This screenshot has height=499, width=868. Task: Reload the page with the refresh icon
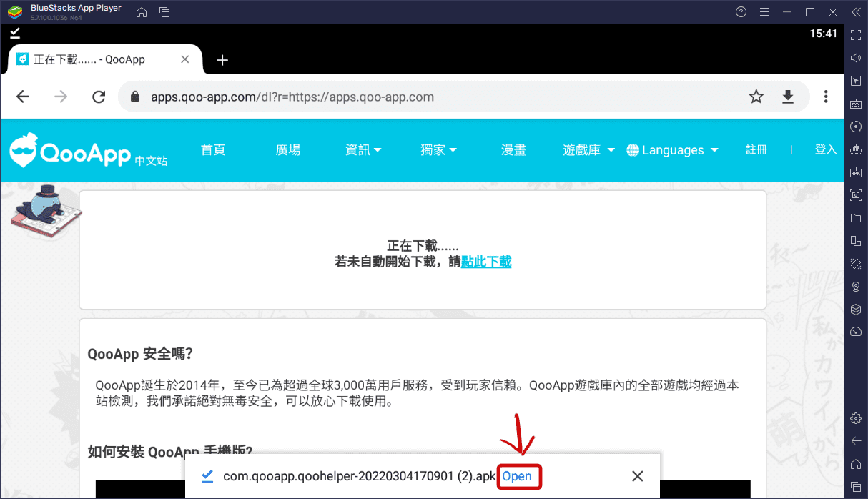(99, 95)
